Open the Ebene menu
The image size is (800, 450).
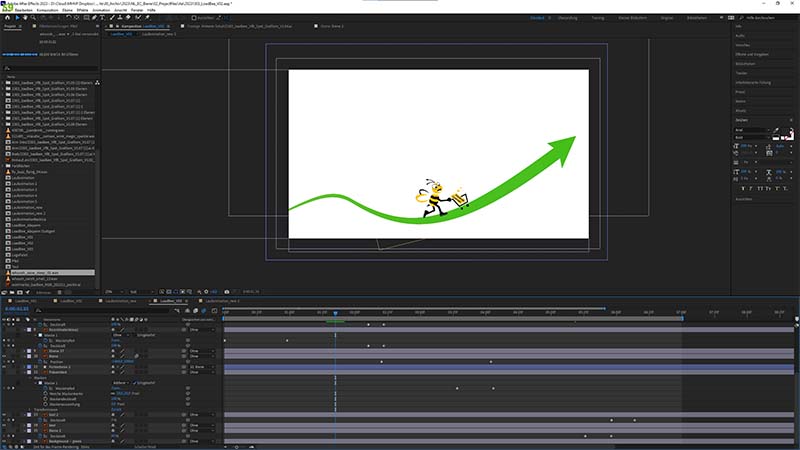click(67, 10)
